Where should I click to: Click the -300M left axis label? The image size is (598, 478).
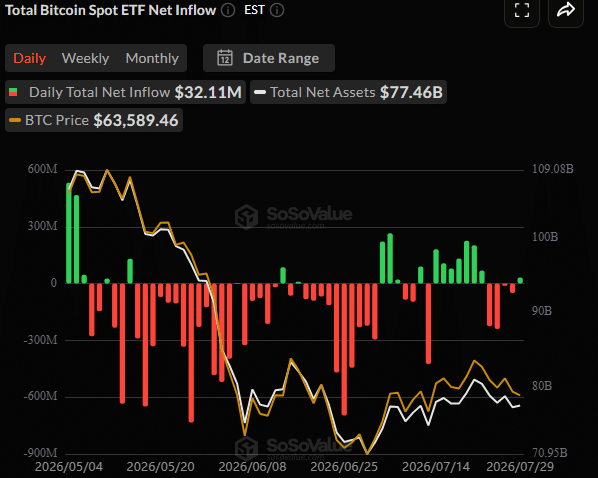(x=40, y=340)
